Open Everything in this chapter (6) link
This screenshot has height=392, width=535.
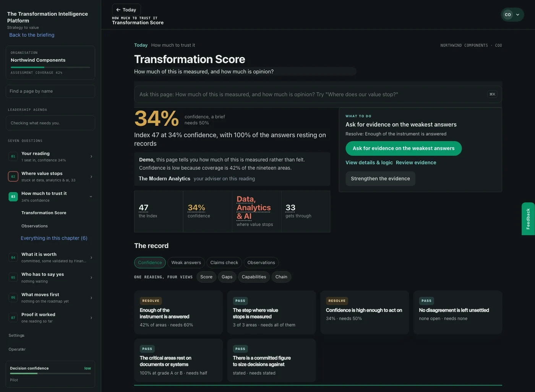pyautogui.click(x=54, y=238)
